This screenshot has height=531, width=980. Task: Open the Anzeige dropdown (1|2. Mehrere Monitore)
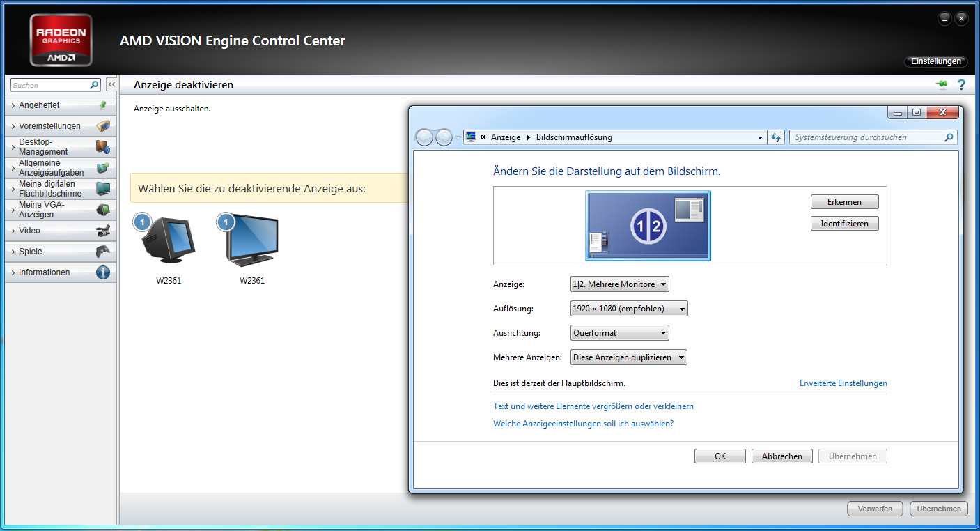[619, 284]
